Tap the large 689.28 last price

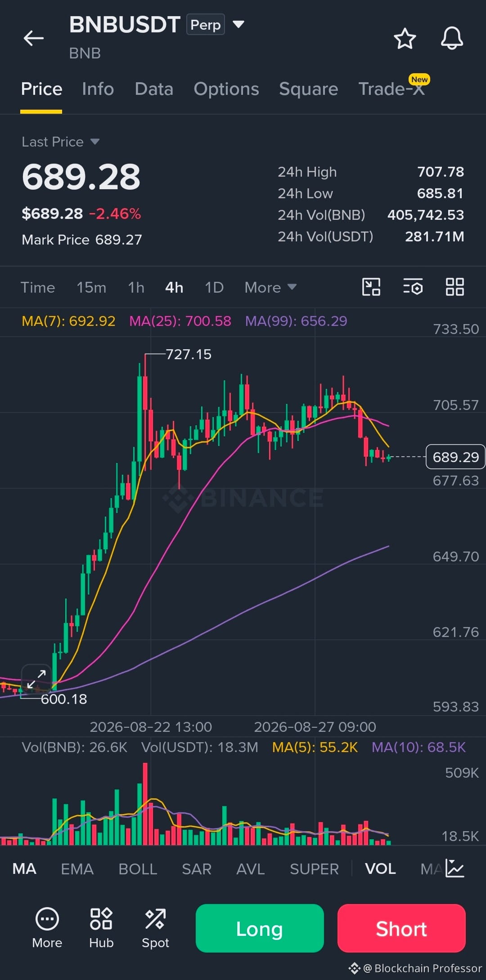click(x=81, y=177)
